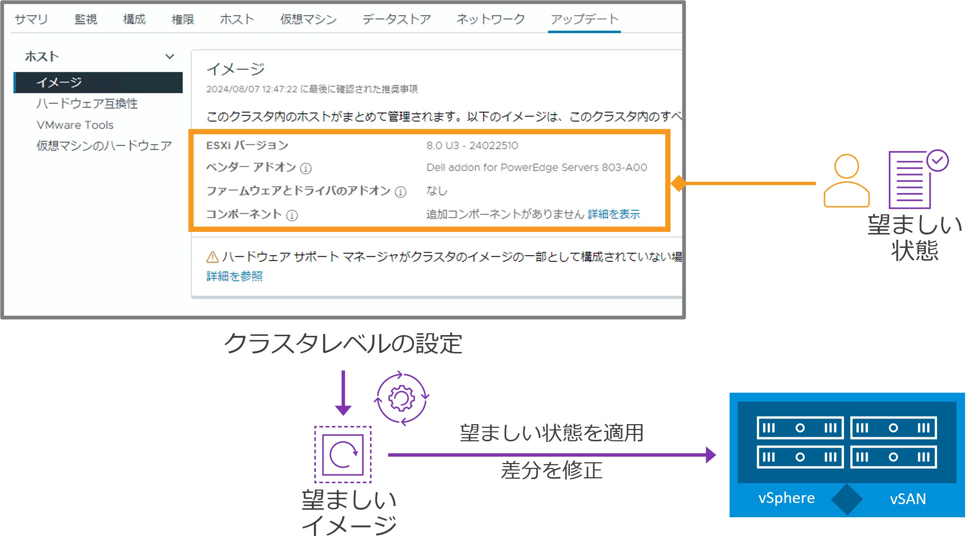This screenshot has width=980, height=558.
Task: Select VMware Tools in the sidebar
Action: (75, 125)
